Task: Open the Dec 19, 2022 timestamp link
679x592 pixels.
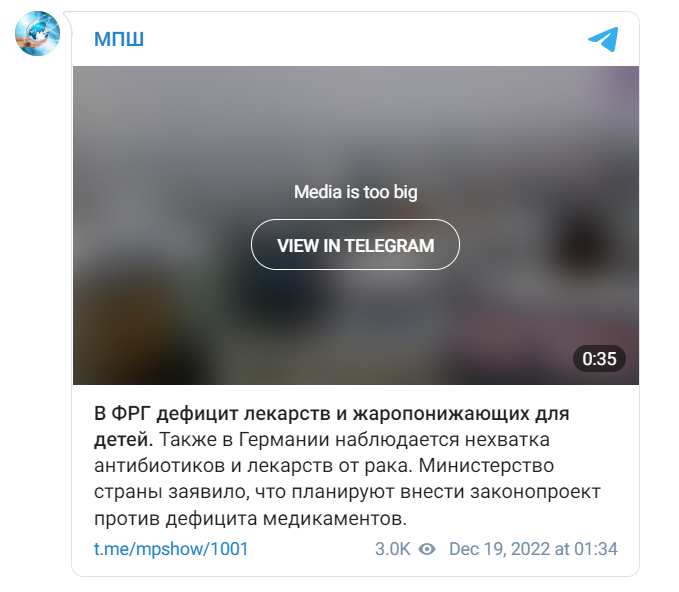Action: pyautogui.click(x=533, y=549)
